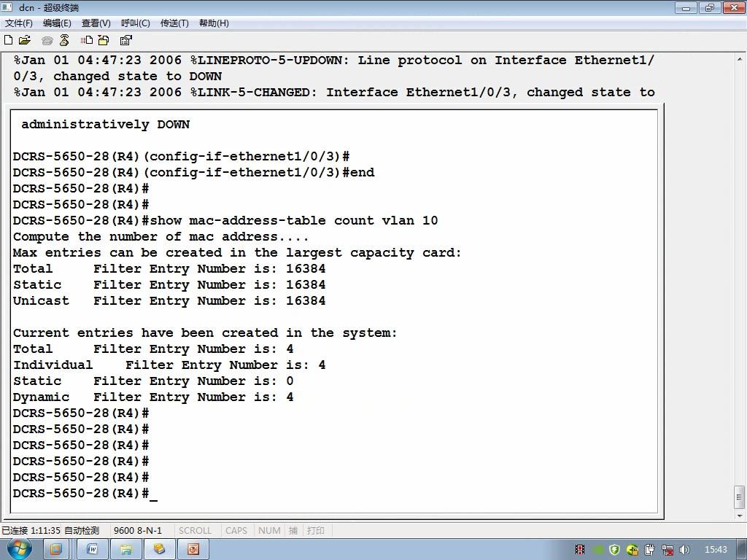Click the orange recorder taskbar button
The width and height of the screenshot is (747, 560).
(x=193, y=550)
